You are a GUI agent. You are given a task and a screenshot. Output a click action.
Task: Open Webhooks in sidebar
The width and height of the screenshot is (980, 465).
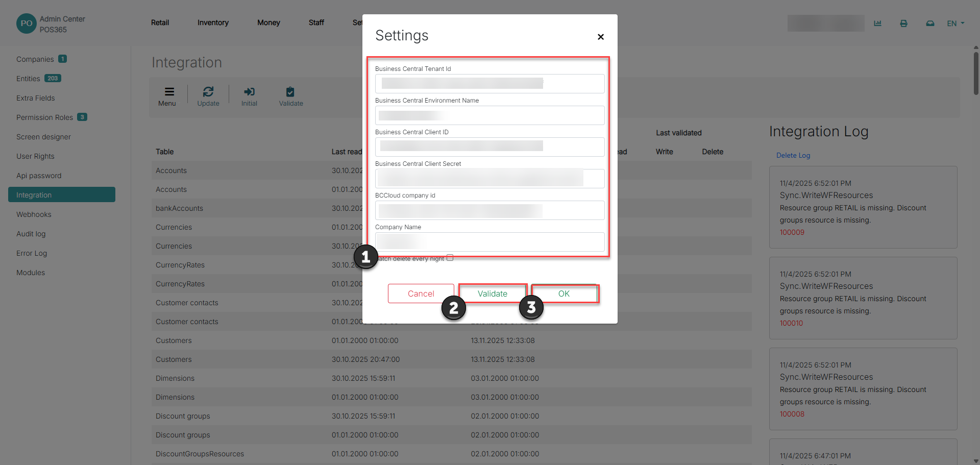(34, 214)
